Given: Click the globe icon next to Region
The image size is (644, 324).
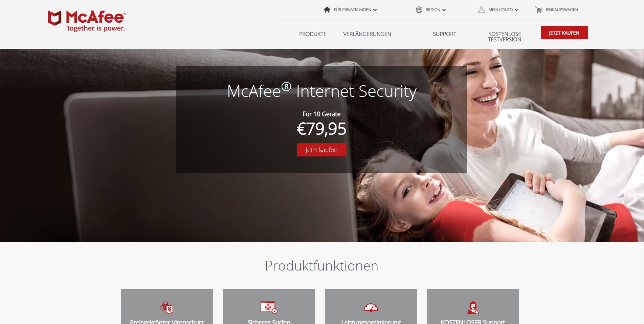Looking at the screenshot, I should [x=419, y=10].
